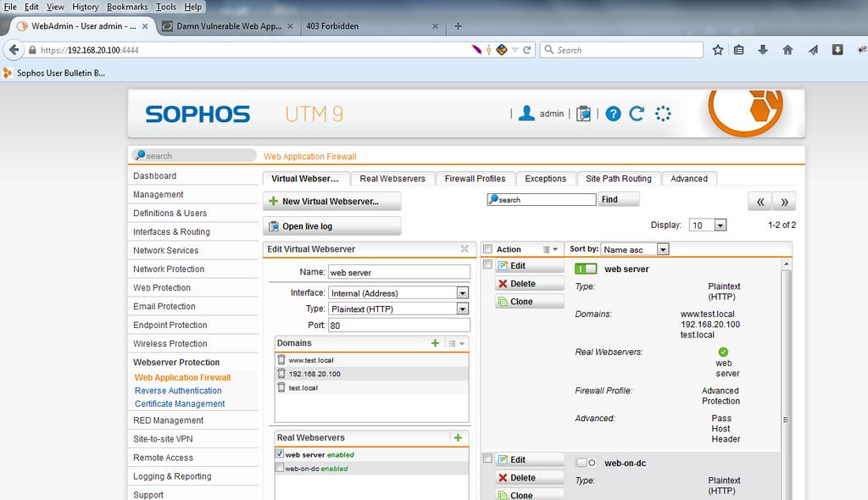Image resolution: width=868 pixels, height=500 pixels.
Task: Tick the select-all Action checkbox
Action: 487,249
